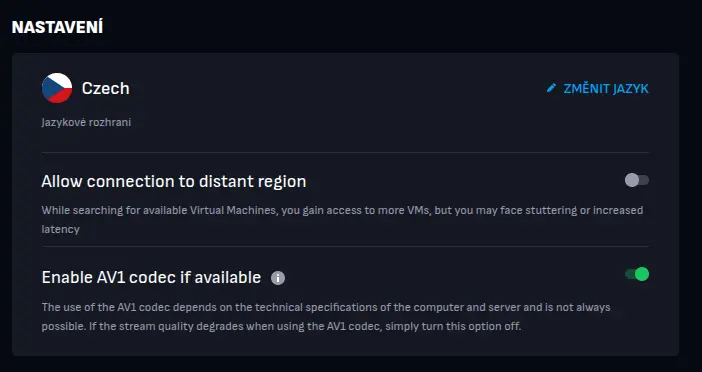Open the AV1 codec info icon
The height and width of the screenshot is (372, 702).
click(x=278, y=278)
